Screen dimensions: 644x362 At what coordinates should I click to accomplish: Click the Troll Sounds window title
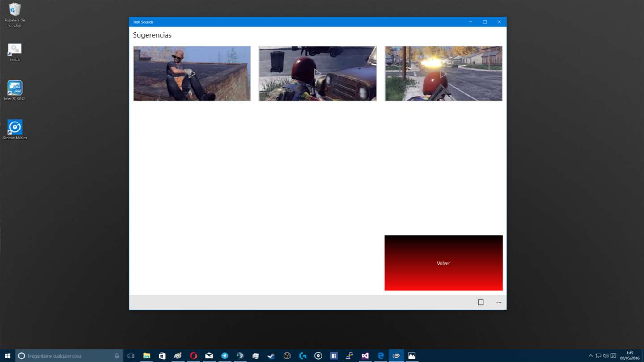pyautogui.click(x=143, y=22)
